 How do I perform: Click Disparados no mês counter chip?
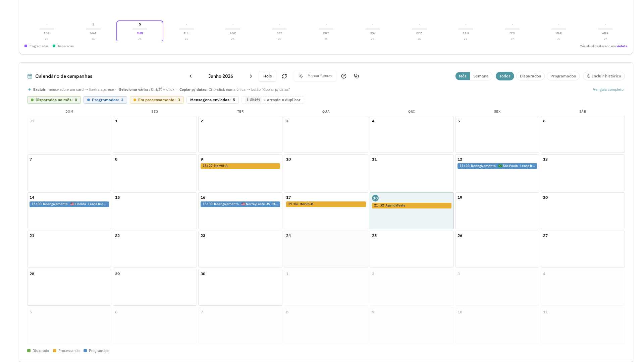[54, 100]
